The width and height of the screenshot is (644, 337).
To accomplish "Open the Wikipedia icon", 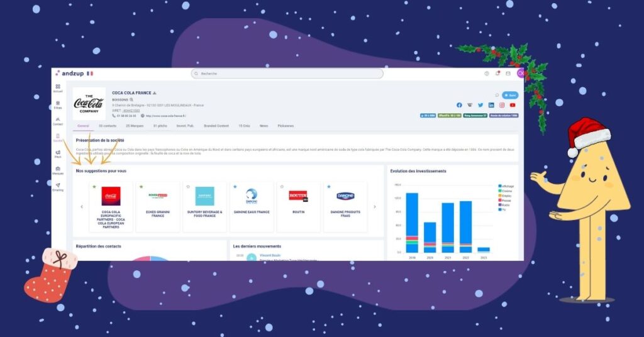I will pyautogui.click(x=470, y=105).
